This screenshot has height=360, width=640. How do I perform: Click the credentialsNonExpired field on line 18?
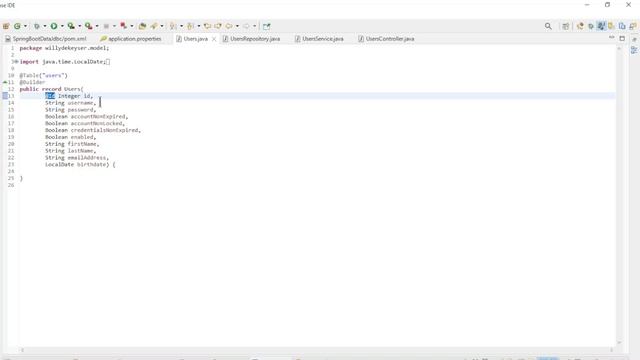tap(104, 130)
